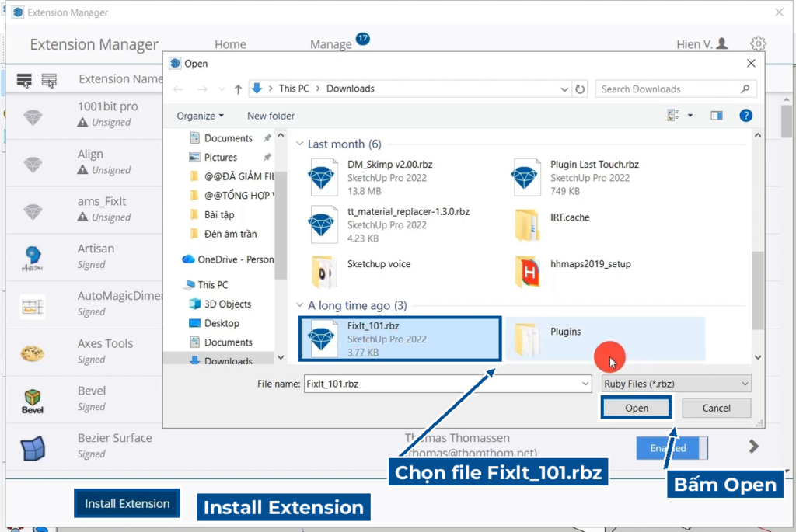Click the New folder button

(x=271, y=116)
